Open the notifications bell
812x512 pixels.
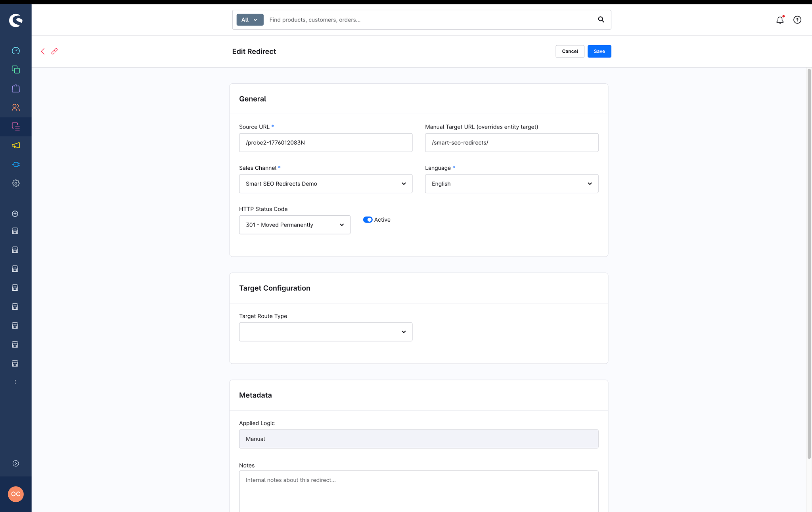780,20
